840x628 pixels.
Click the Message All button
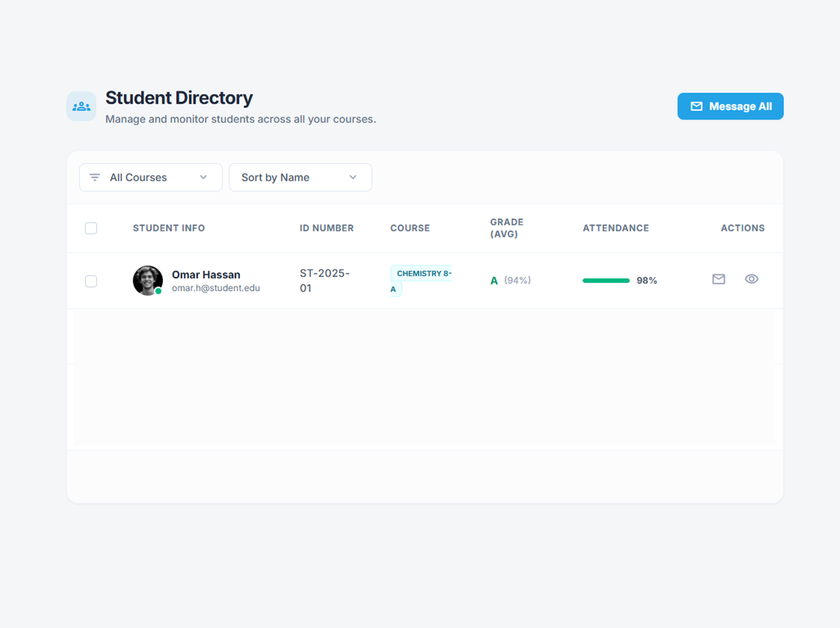730,106
